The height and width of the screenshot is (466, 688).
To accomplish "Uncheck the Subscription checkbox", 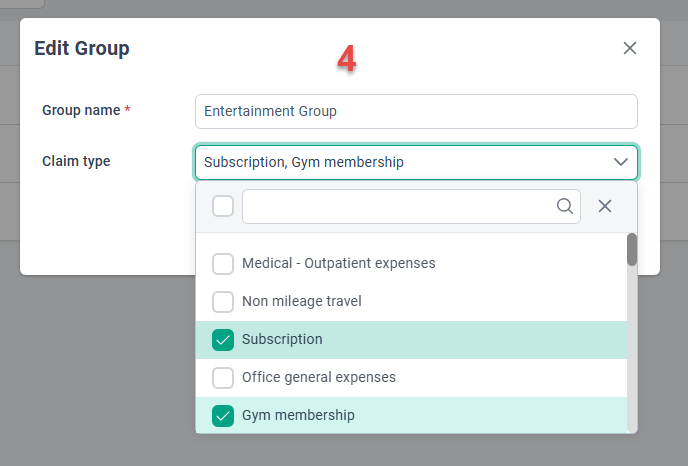I will pyautogui.click(x=223, y=340).
